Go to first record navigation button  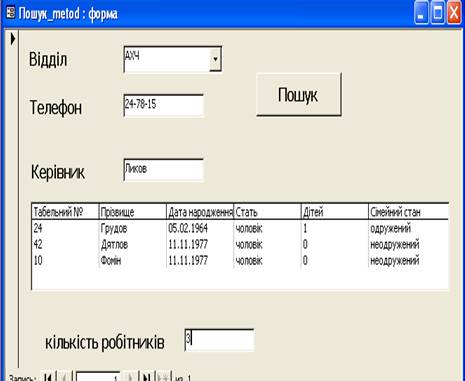point(48,377)
